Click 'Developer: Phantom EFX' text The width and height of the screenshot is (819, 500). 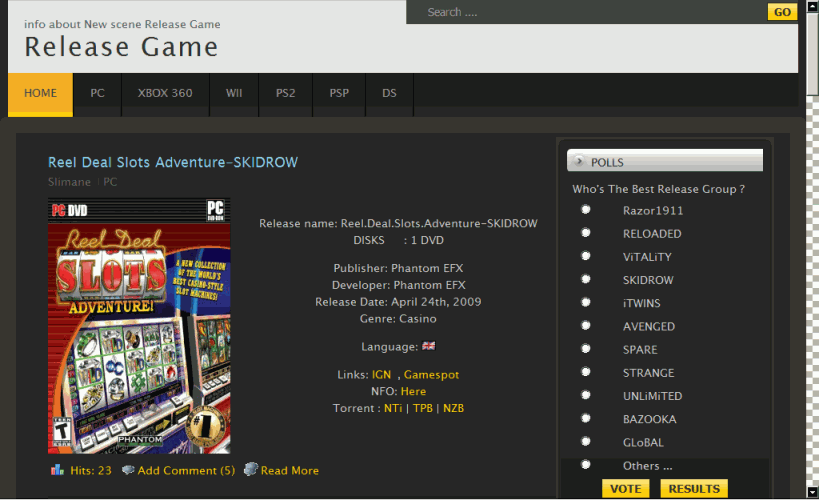pyautogui.click(x=398, y=285)
